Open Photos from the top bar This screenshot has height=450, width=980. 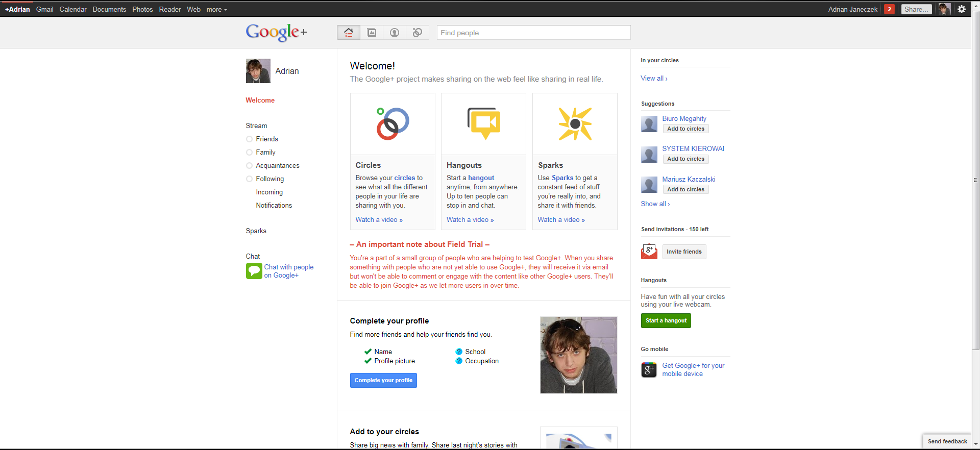[x=142, y=9]
